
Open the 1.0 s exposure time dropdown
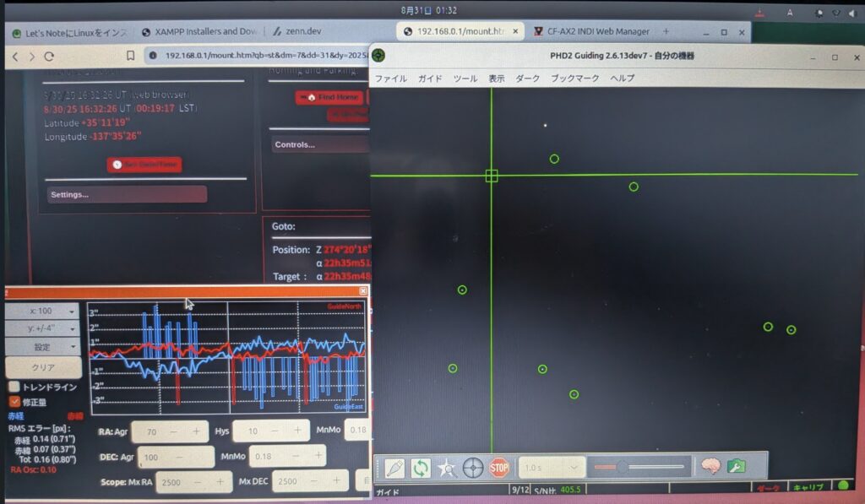point(552,467)
